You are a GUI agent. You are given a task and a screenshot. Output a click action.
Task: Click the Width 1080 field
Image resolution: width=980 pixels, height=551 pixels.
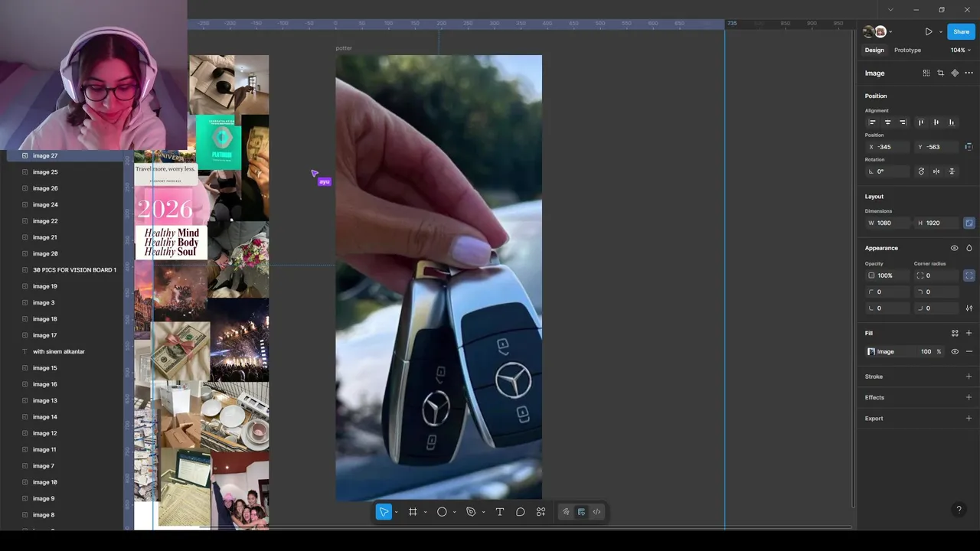click(x=887, y=223)
